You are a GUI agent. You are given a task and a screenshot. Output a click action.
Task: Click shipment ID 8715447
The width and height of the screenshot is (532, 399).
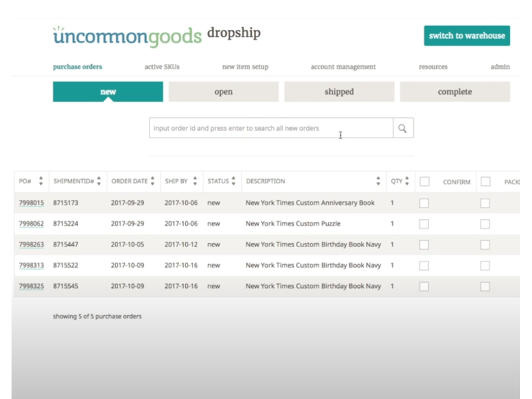click(x=66, y=245)
